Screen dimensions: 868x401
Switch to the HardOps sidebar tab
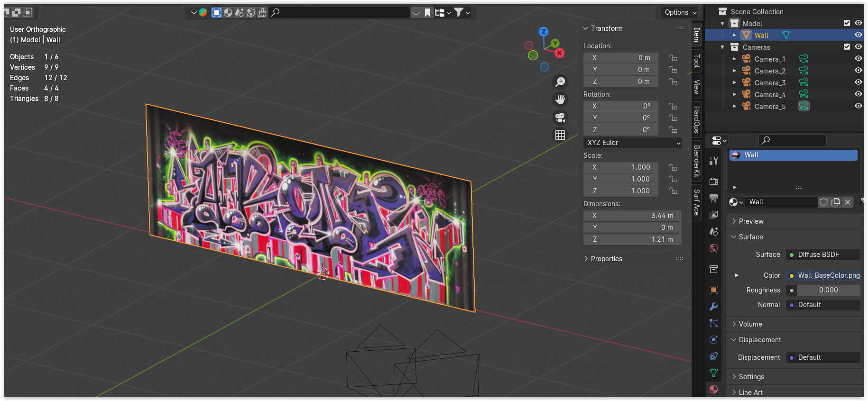click(x=696, y=119)
